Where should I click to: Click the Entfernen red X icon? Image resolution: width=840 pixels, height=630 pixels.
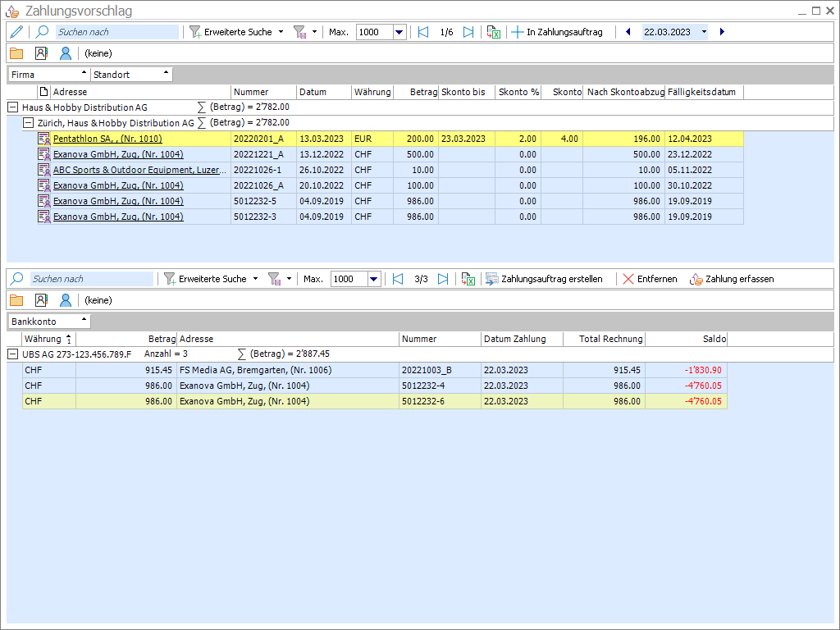pos(628,279)
